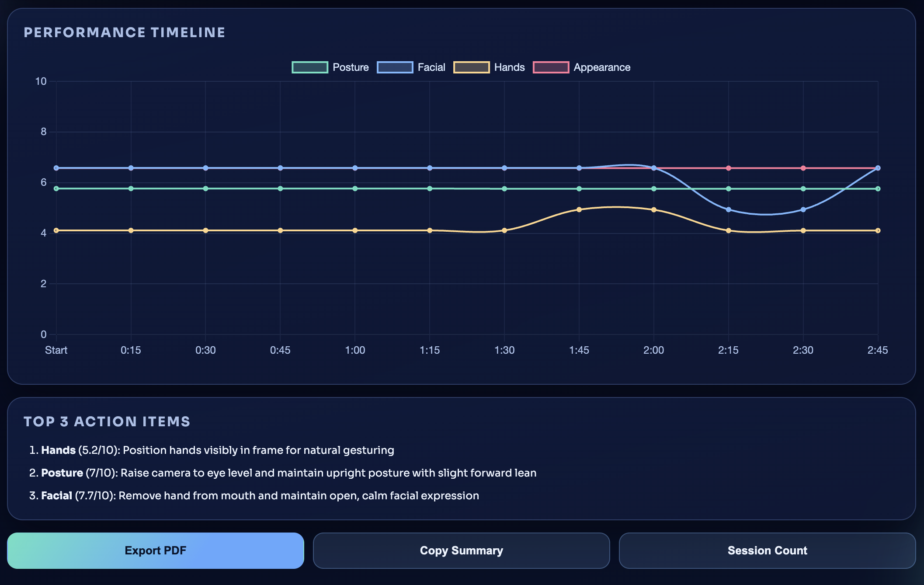Click the Facial data point at 2:30
The width and height of the screenshot is (924, 585).
pyautogui.click(x=803, y=210)
